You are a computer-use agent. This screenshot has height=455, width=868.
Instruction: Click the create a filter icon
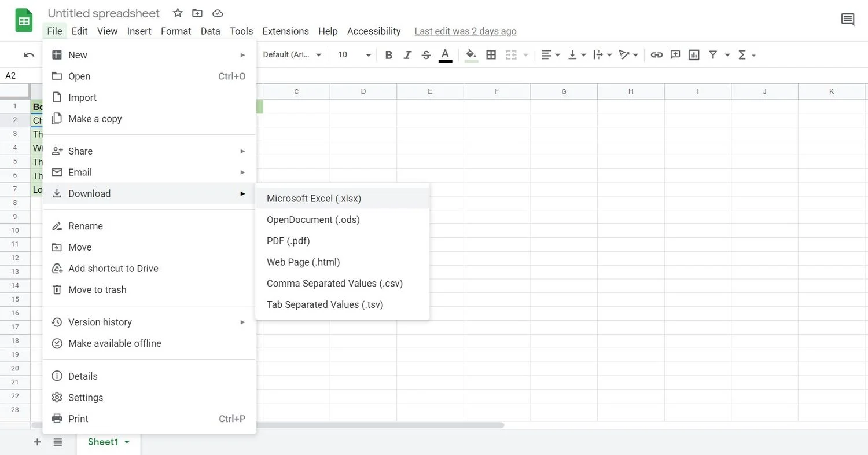point(713,55)
